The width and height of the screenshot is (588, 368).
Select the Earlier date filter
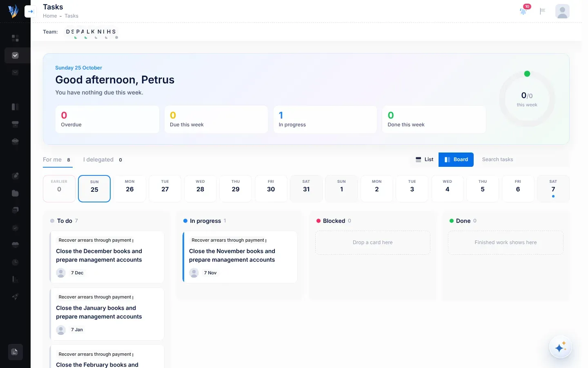tap(59, 188)
